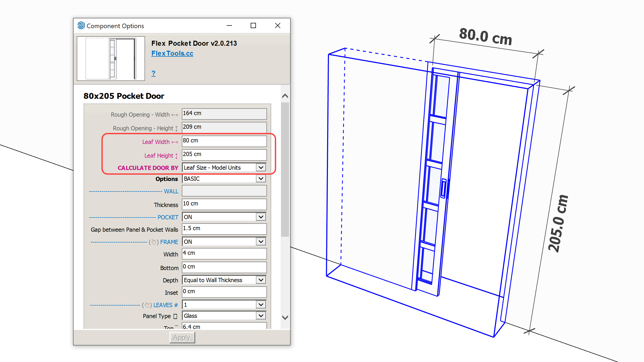Click the SketchUp logo in title bar
Image resolution: width=644 pixels, height=362 pixels.
coord(81,26)
